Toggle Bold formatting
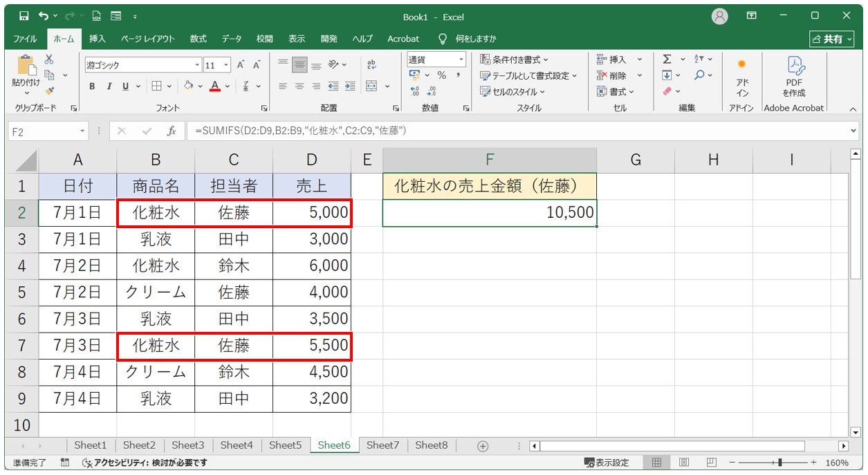 (x=92, y=86)
